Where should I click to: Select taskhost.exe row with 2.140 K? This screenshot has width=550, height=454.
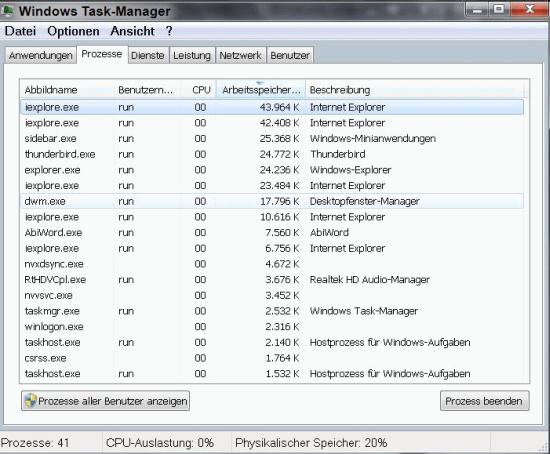pyautogui.click(x=272, y=342)
